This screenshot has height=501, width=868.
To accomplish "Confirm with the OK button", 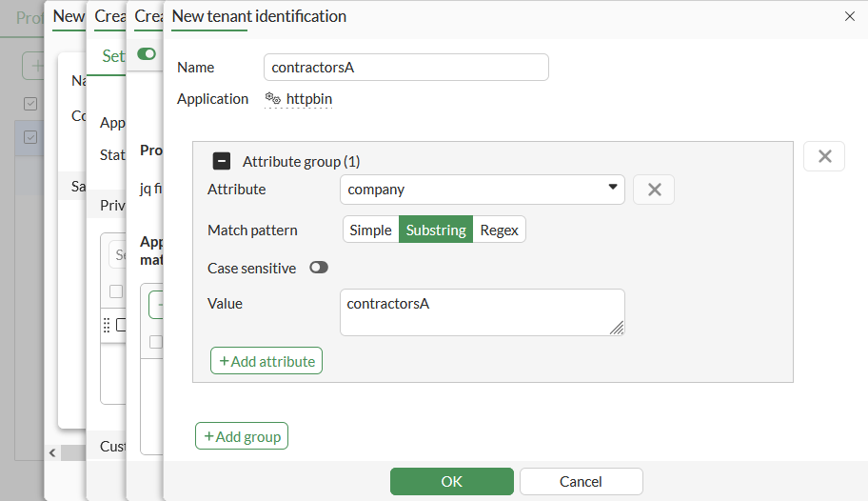I will (x=451, y=481).
